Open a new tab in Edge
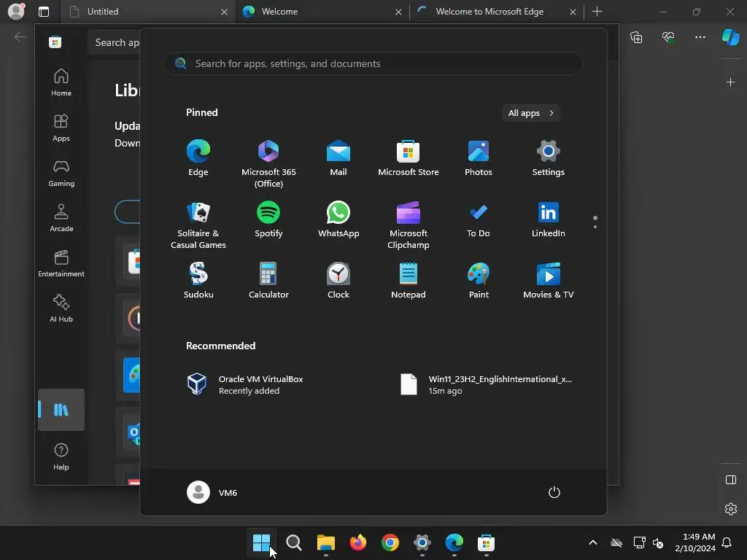747x560 pixels. pyautogui.click(x=597, y=12)
